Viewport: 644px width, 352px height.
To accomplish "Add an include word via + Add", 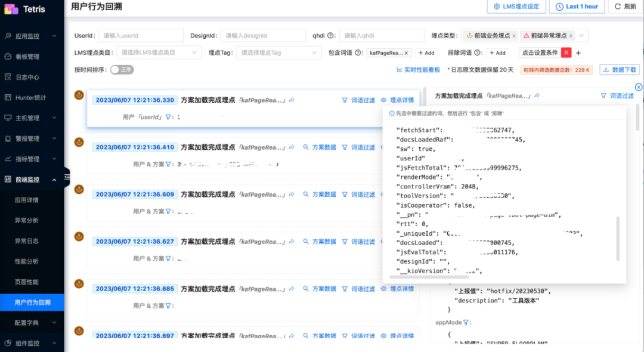I will pyautogui.click(x=427, y=53).
